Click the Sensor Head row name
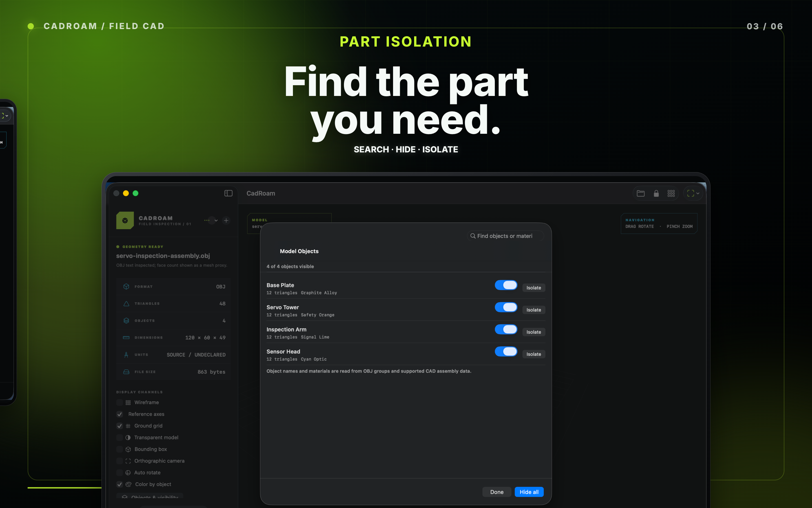The image size is (812, 508). point(283,352)
